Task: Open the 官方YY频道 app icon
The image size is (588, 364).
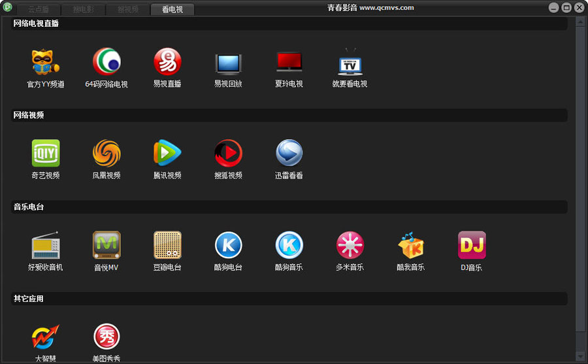Action: click(x=45, y=63)
